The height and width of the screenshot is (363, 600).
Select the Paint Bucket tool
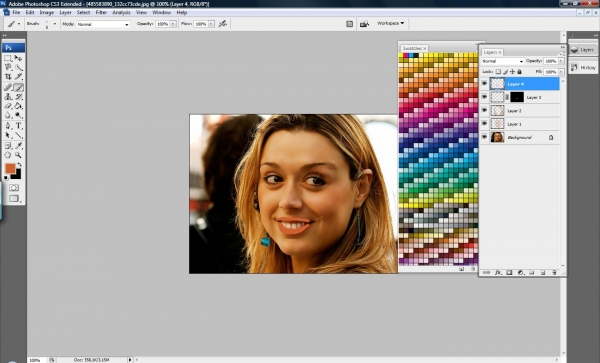pos(18,106)
